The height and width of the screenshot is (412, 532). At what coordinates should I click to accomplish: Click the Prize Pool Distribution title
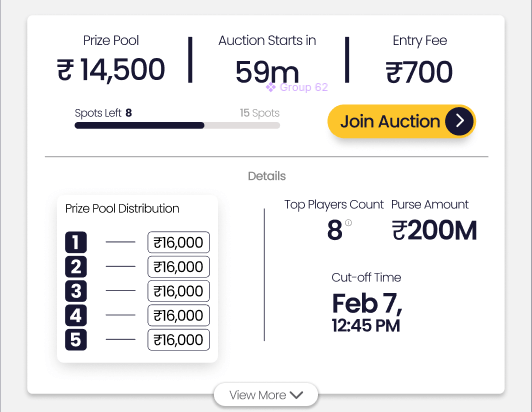click(x=122, y=208)
